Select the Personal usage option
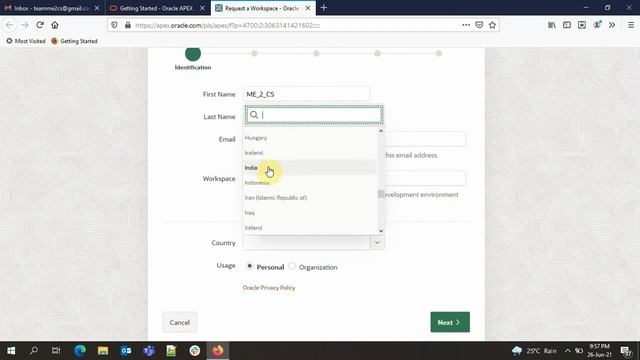 [x=250, y=266]
